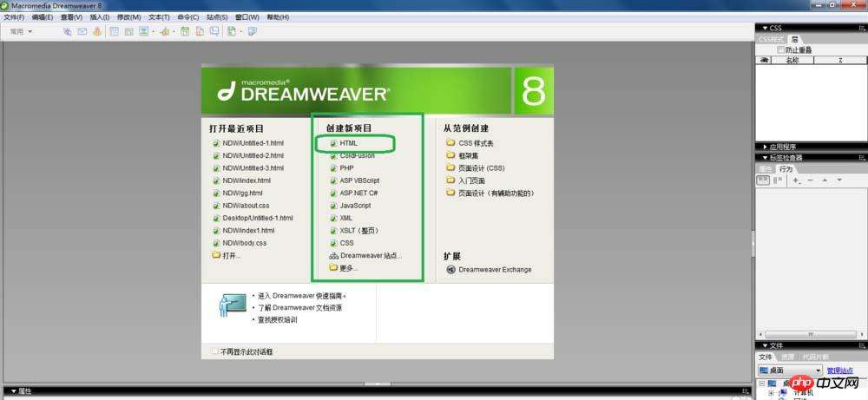Image resolution: width=868 pixels, height=400 pixels.
Task: Open the Media icon dropdown arrow
Action: [174, 31]
